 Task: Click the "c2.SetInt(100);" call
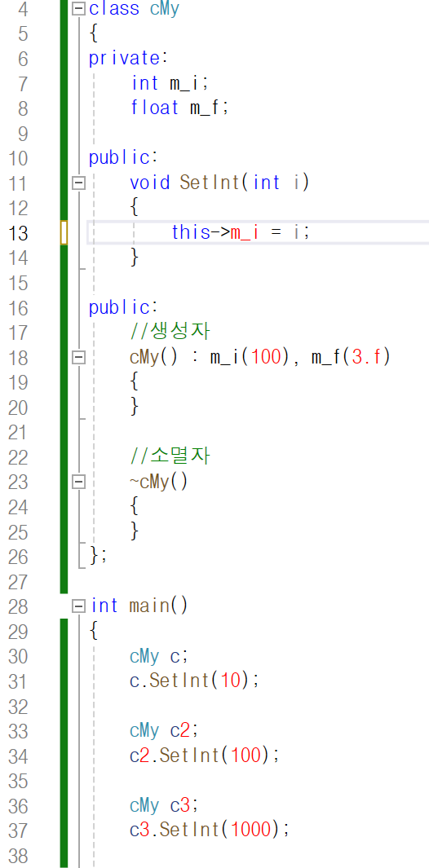pos(205,756)
